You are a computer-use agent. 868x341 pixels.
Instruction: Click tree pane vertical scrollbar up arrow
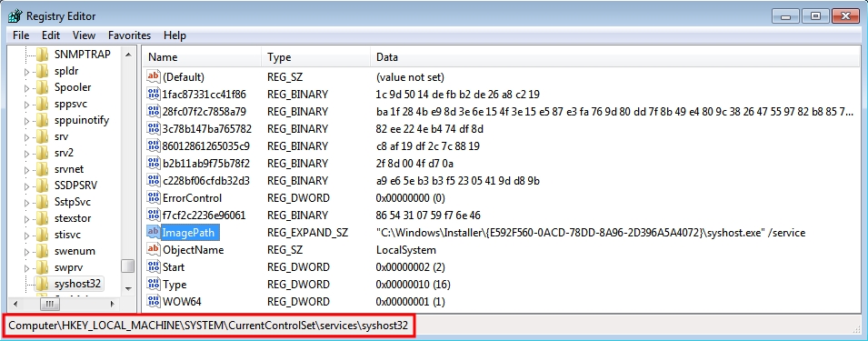(x=128, y=55)
